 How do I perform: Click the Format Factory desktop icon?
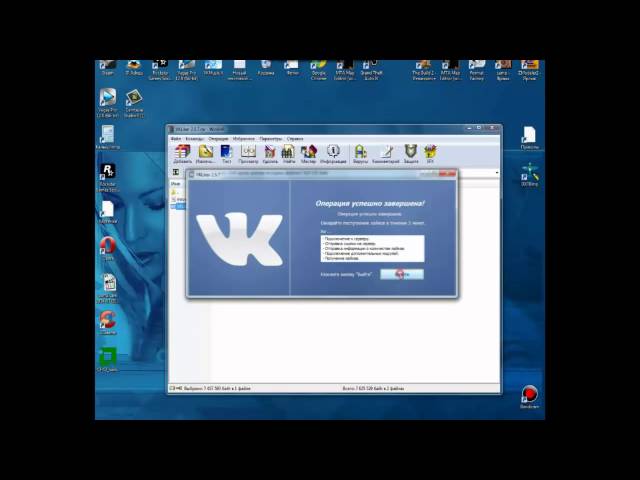point(476,70)
